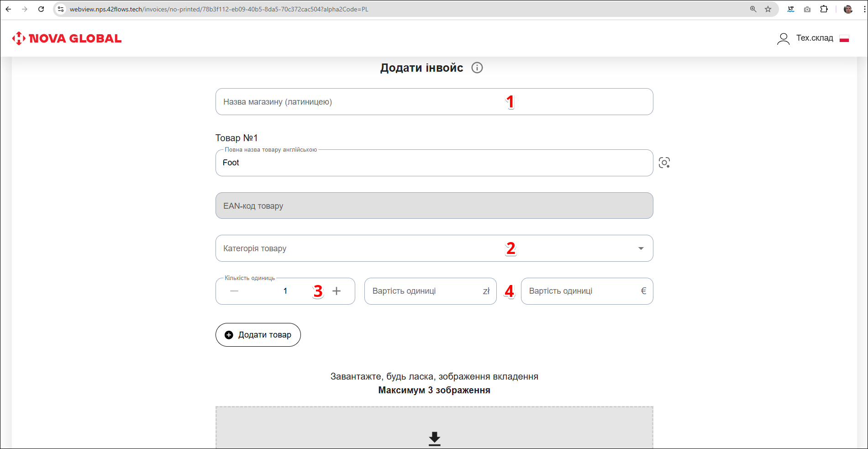Click the barcode scan icon next to product name
Screen dimensions: 868x449
664,163
